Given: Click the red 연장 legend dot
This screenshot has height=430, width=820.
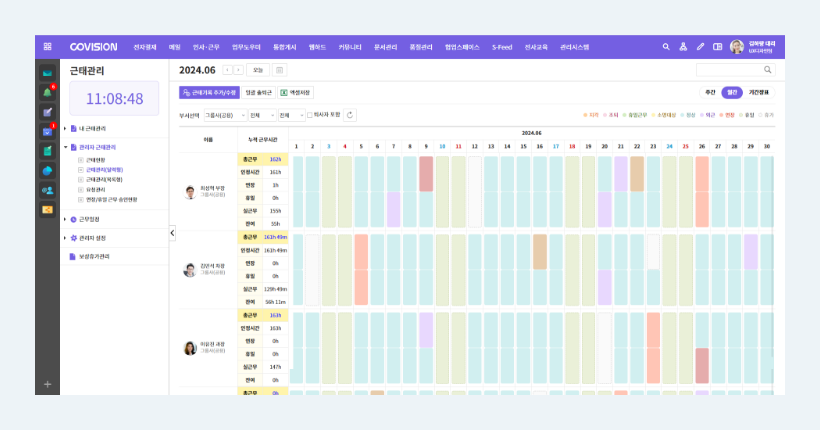Looking at the screenshot, I should click(721, 115).
